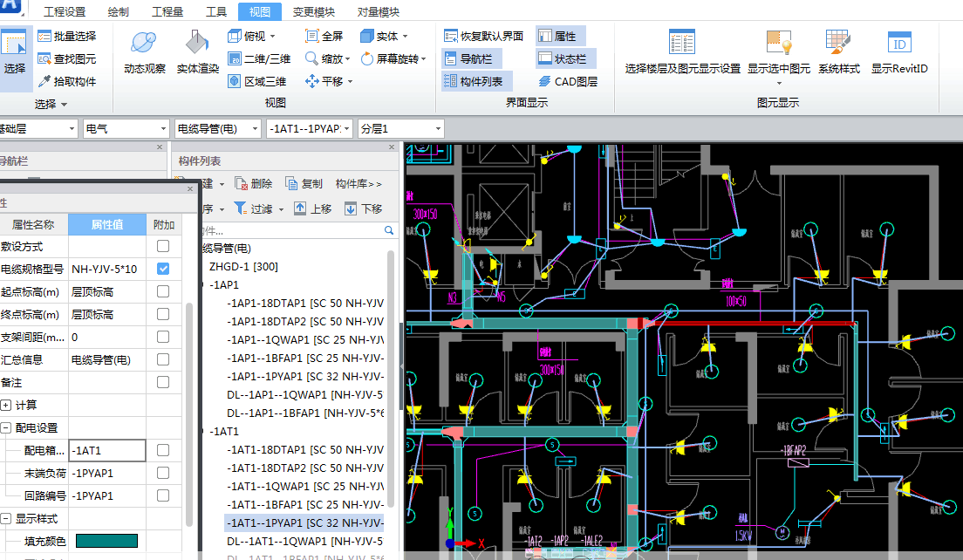This screenshot has height=560, width=963.
Task: Toggle the 构件列表 panel display
Action: click(x=476, y=81)
